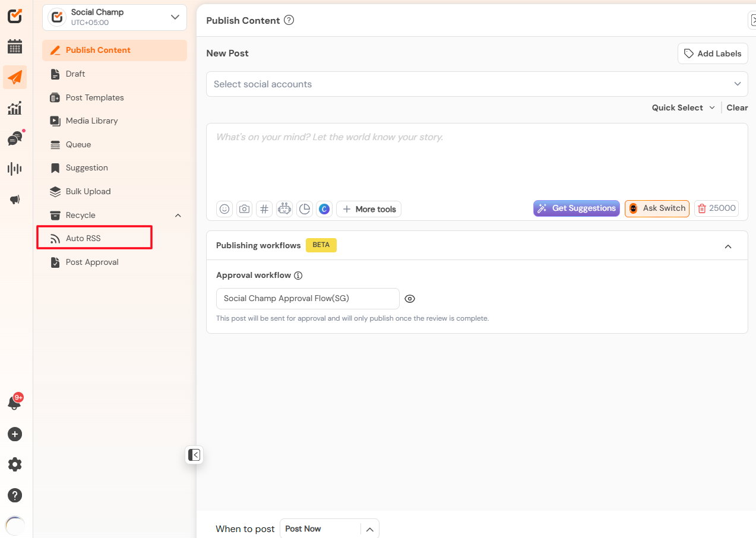756x538 pixels.
Task: Insert an emoji using the smiley icon
Action: tap(224, 209)
